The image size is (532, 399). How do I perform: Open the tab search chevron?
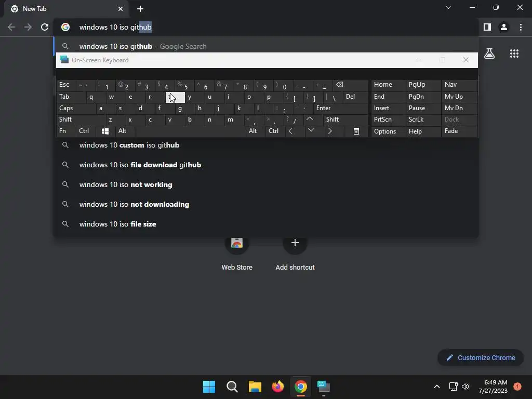tap(448, 7)
